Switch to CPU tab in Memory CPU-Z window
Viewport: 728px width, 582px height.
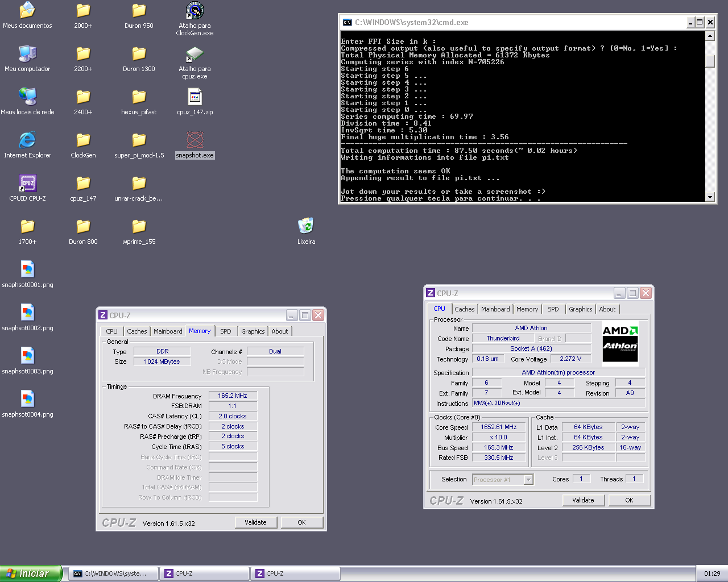click(x=112, y=331)
